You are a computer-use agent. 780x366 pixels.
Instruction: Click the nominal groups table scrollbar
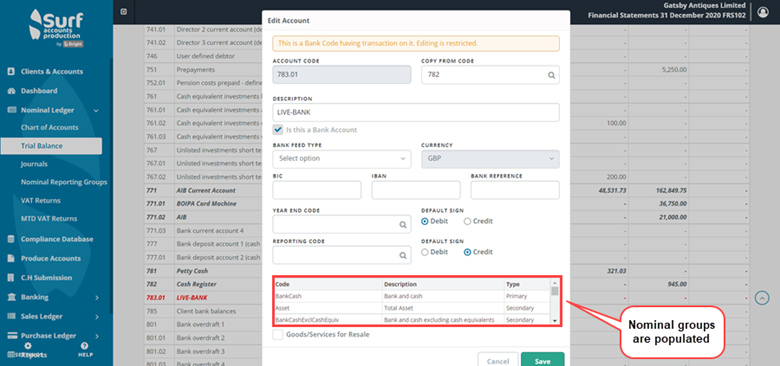point(555,301)
